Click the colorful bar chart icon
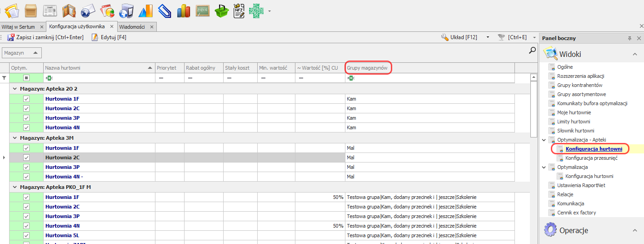 pyautogui.click(x=184, y=10)
